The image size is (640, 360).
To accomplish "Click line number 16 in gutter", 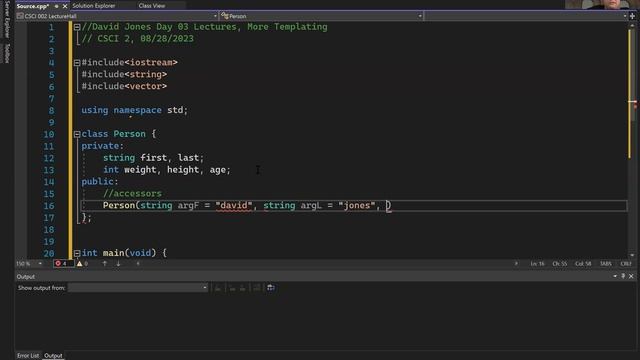I will click(x=49, y=206).
